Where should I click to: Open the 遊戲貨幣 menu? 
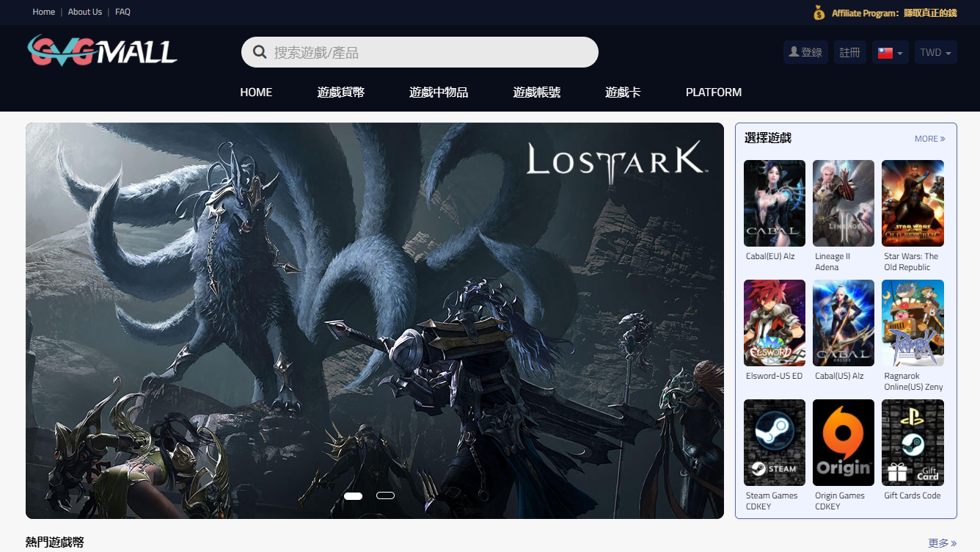(x=341, y=92)
